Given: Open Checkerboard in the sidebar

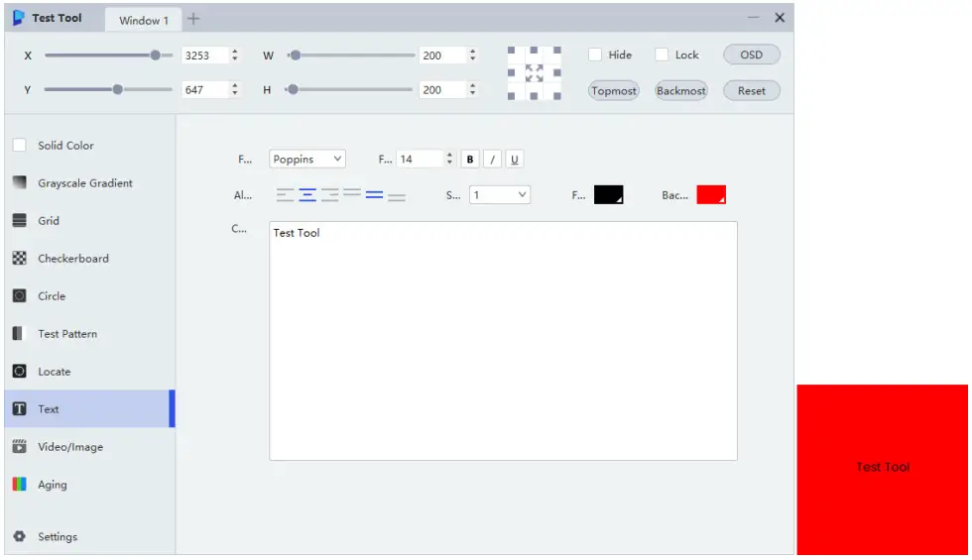Looking at the screenshot, I should point(72,259).
